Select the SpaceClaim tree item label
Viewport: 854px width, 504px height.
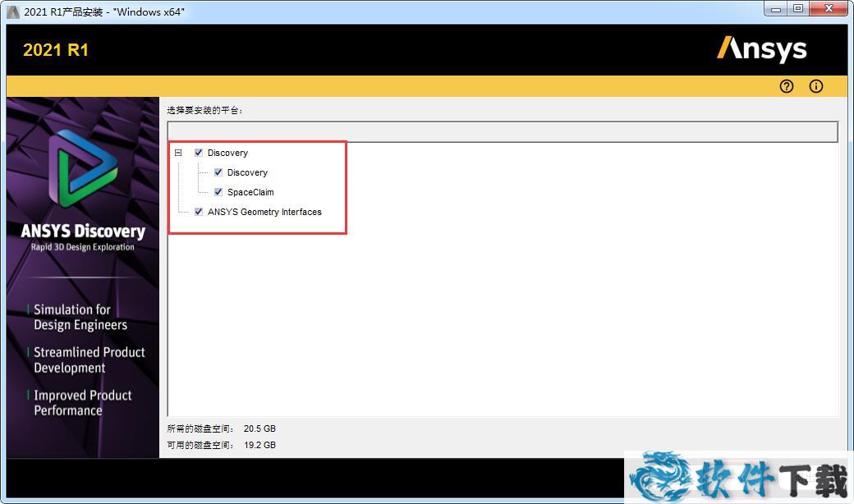(250, 192)
